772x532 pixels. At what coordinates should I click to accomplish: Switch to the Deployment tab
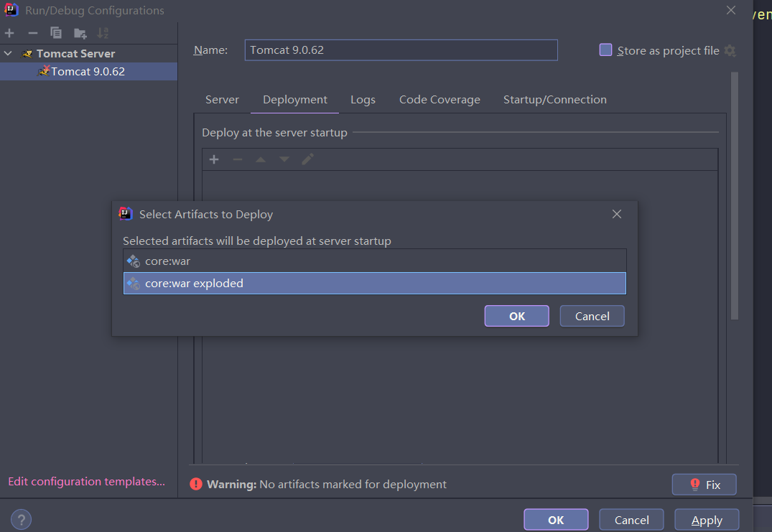(295, 99)
